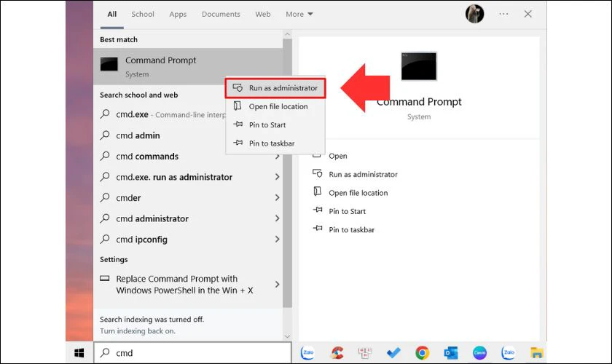
Task: Switch to the Documents tab
Action: (221, 15)
